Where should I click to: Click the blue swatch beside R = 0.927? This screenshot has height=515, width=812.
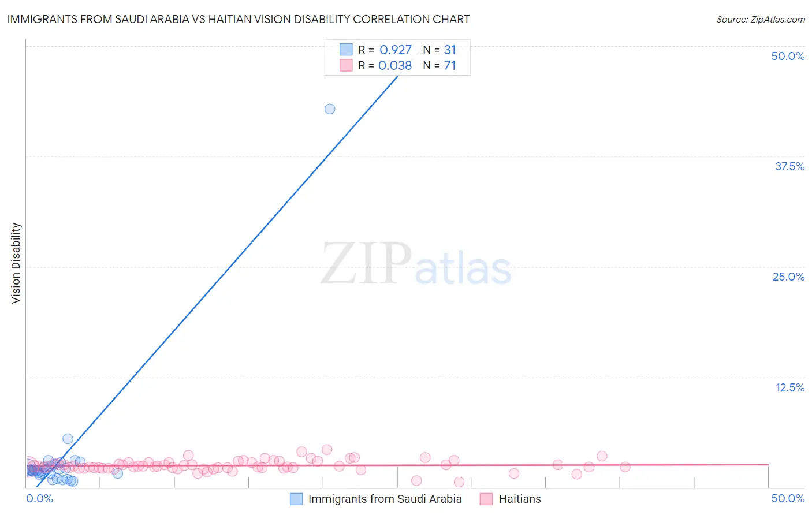pyautogui.click(x=346, y=50)
